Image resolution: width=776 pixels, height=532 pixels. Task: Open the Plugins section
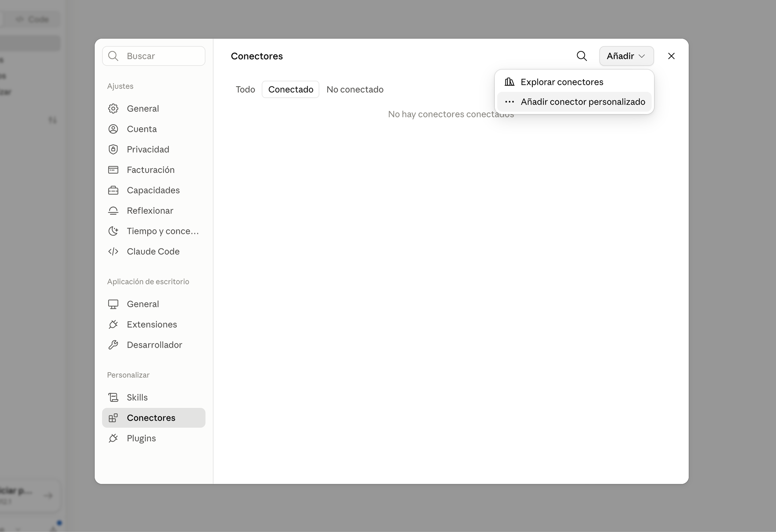click(x=153, y=438)
